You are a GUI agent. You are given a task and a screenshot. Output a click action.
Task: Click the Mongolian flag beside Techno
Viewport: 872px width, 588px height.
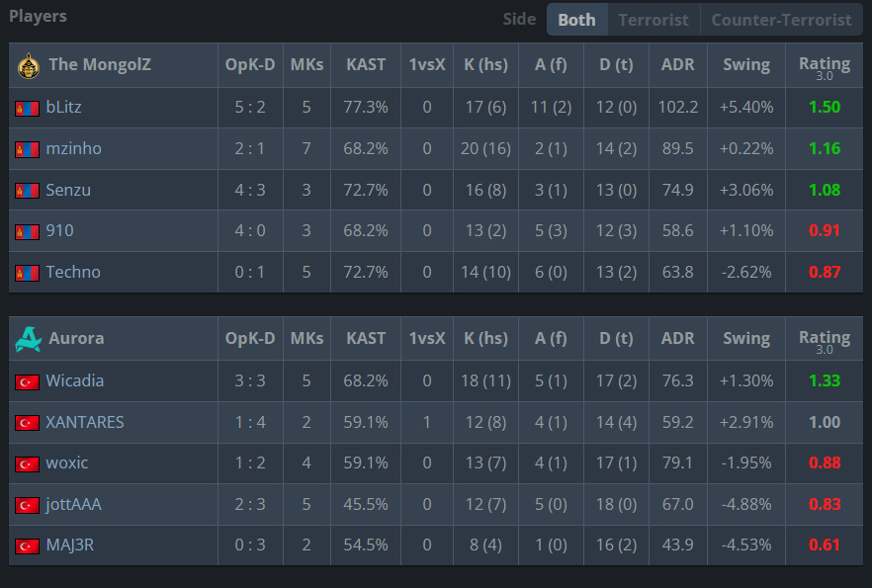click(28, 273)
